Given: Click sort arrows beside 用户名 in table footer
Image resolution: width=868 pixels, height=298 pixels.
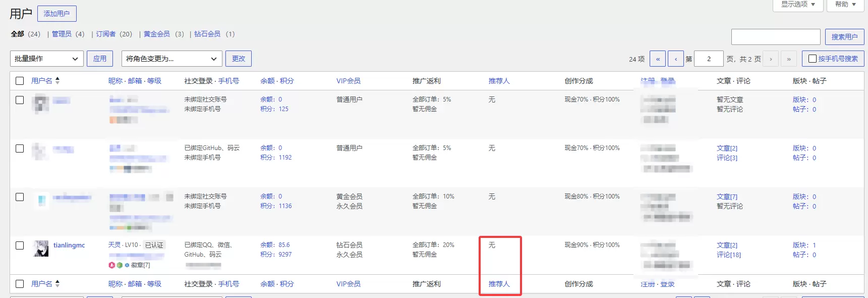Looking at the screenshot, I should (x=57, y=283).
